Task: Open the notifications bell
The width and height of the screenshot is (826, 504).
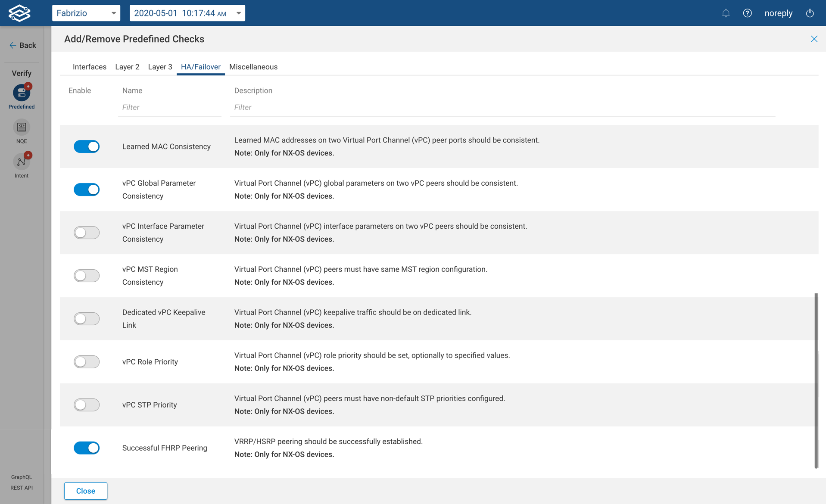Action: pos(726,13)
